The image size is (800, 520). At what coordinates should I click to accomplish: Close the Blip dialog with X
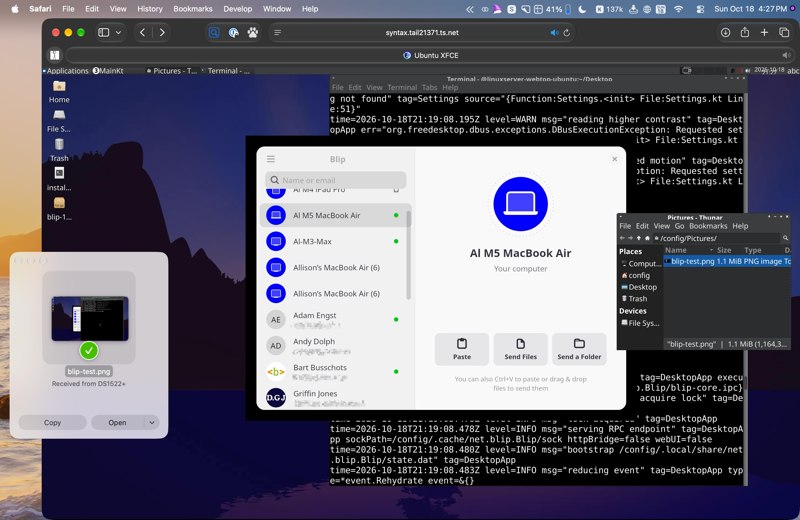(614, 159)
